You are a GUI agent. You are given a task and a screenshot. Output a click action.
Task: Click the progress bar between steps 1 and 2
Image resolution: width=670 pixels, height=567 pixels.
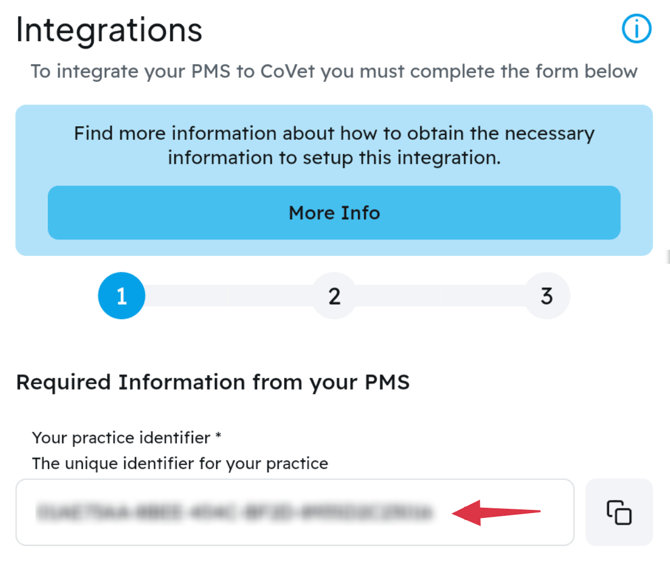pos(228,296)
